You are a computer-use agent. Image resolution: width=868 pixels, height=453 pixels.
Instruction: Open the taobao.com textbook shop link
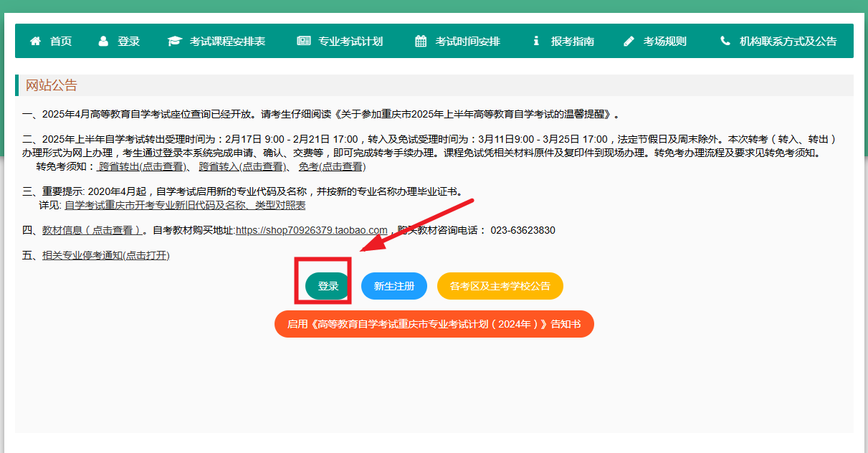coord(311,230)
